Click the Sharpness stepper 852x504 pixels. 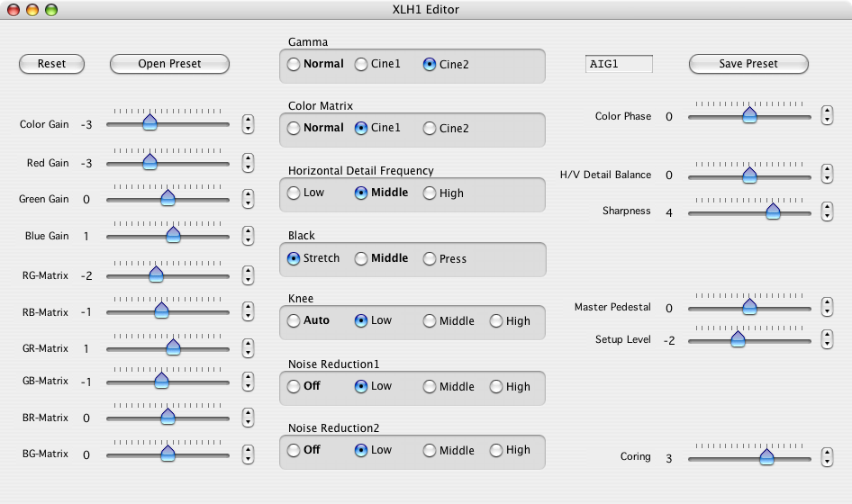tap(827, 211)
